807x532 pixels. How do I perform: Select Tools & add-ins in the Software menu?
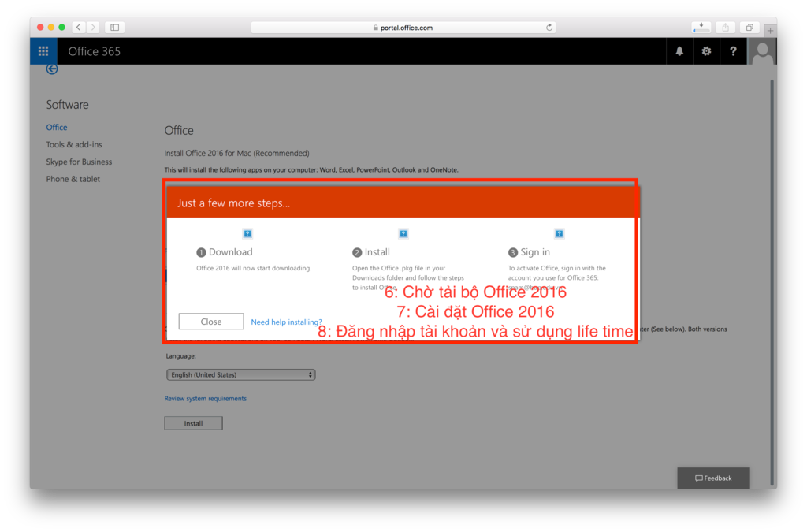[x=74, y=145]
